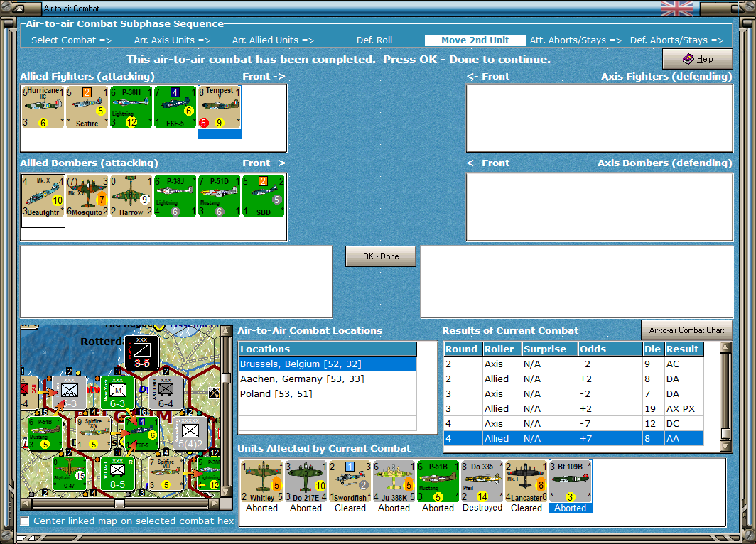Click the 6-4 grey corps map counter
This screenshot has height=544, width=756.
pyautogui.click(x=166, y=393)
